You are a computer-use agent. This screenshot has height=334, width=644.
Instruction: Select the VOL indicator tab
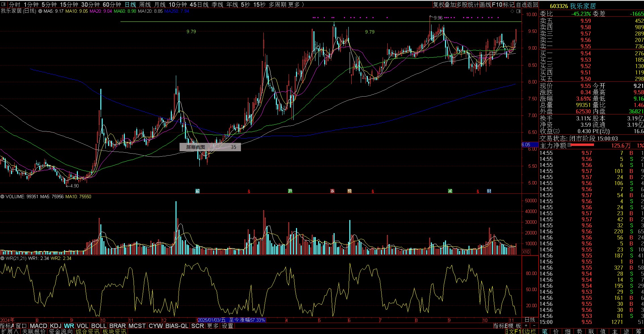pyautogui.click(x=83, y=326)
